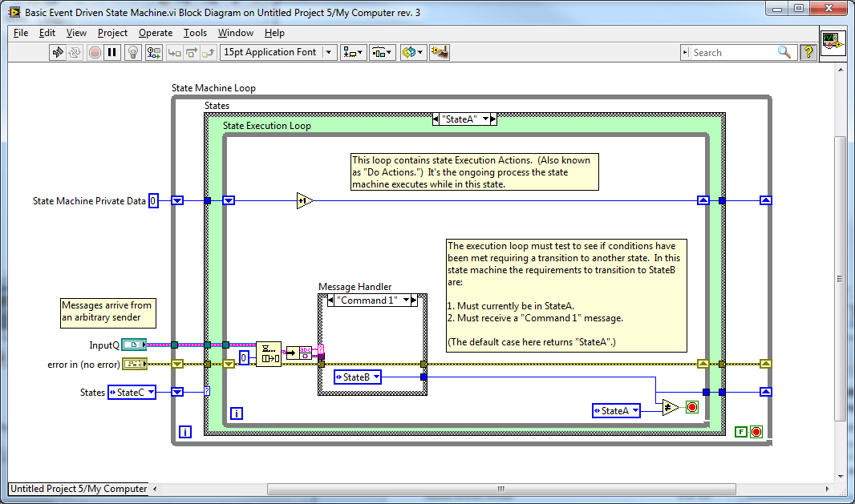
Task: Click the Dequeue Element function node
Action: point(268,354)
